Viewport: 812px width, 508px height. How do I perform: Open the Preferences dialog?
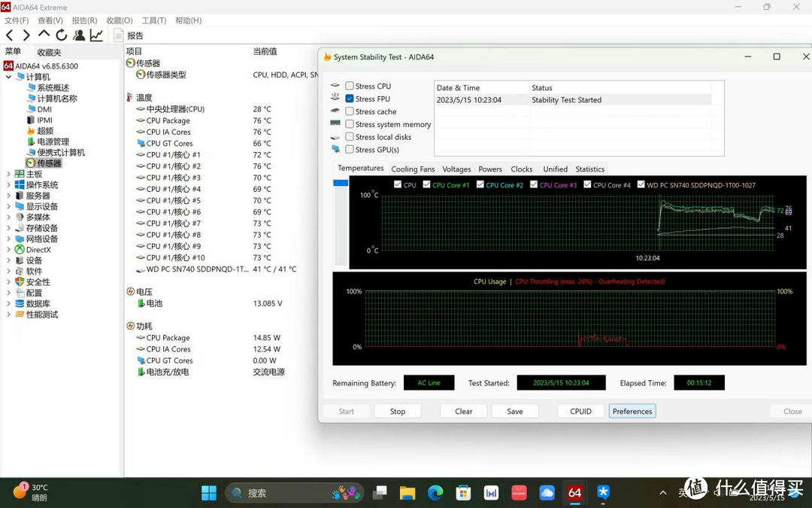click(x=632, y=411)
